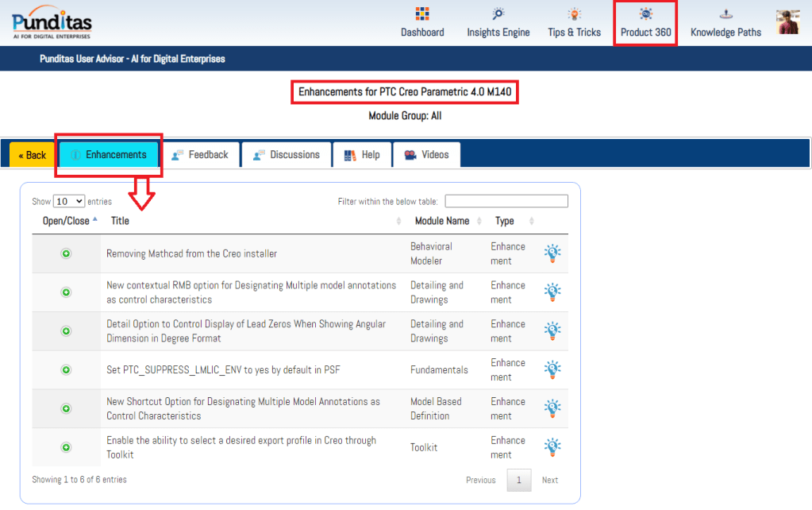Click the Next pagination link
This screenshot has height=510, width=812.
549,480
